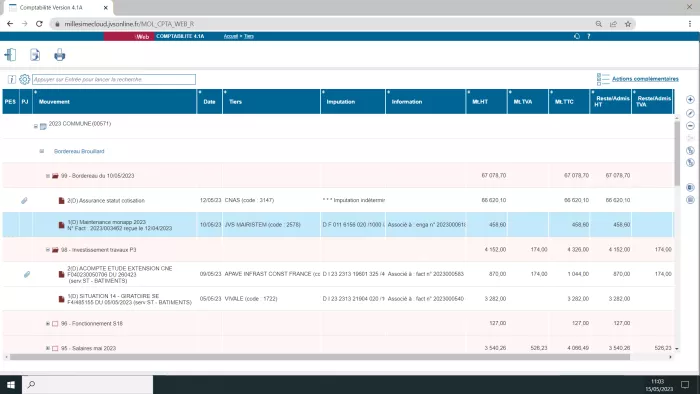The width and height of the screenshot is (700, 394).
Task: Click the Accueil breadcrumb link
Action: pos(231,36)
